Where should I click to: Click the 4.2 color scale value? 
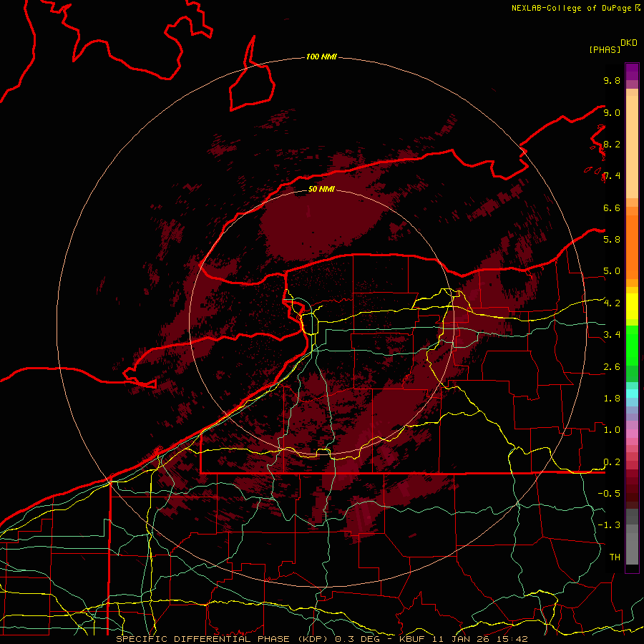[x=612, y=303]
